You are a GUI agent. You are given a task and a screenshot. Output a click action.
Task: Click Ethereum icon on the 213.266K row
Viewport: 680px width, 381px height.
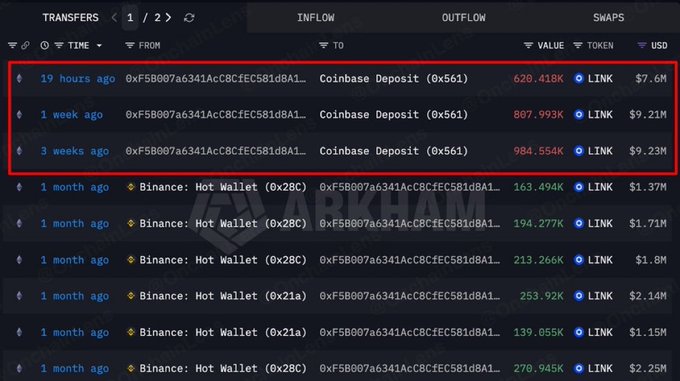[19, 260]
